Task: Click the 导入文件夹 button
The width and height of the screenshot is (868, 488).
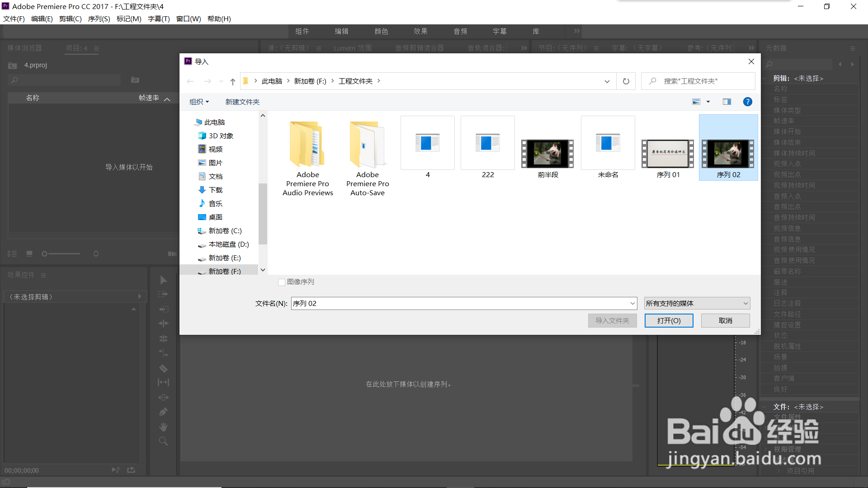Action: [x=612, y=320]
